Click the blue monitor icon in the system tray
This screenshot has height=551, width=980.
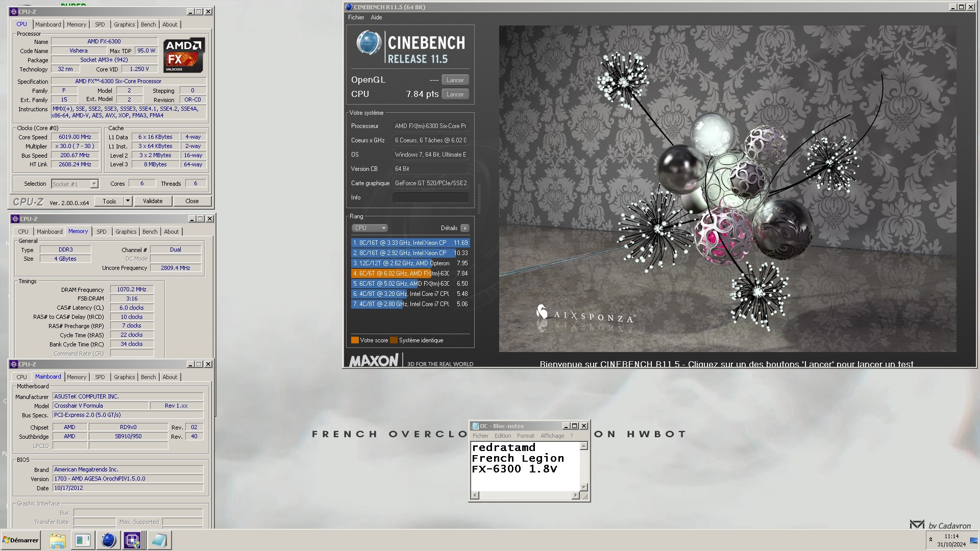[973, 540]
